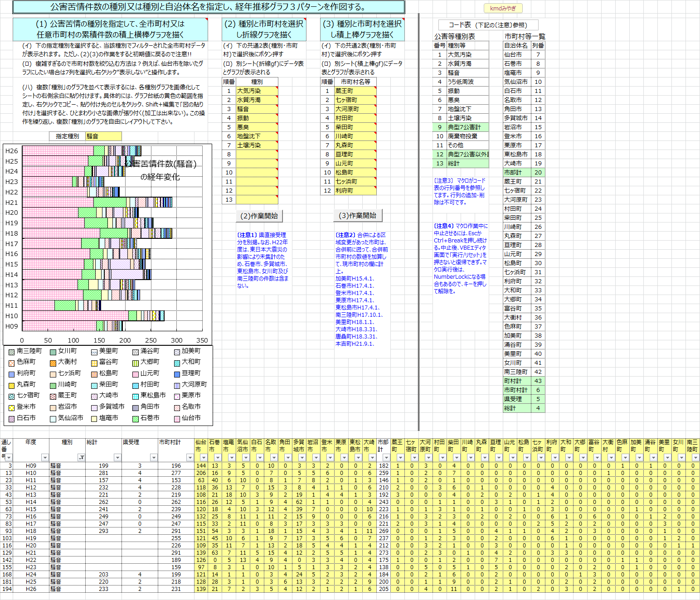Click the 南三陸町 legend swatch
The image size is (700, 600).
(x=11, y=352)
